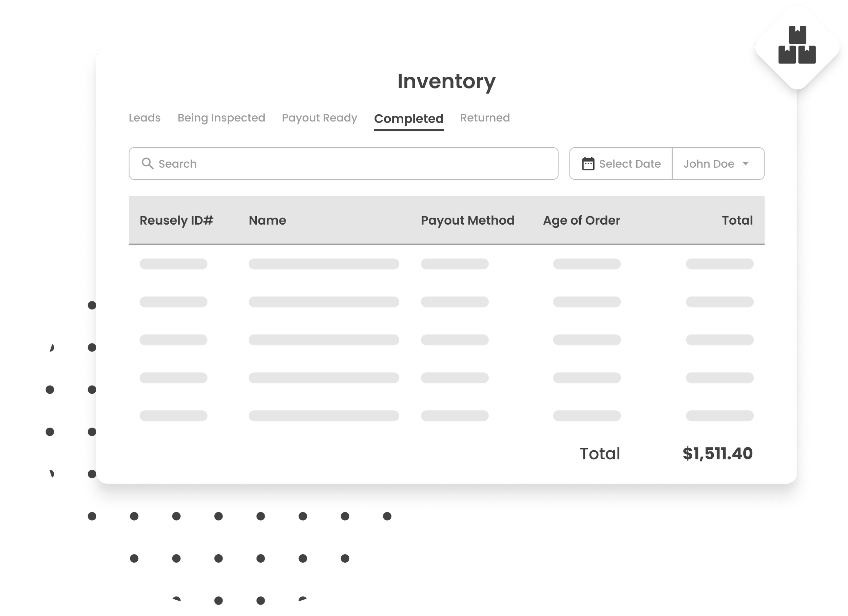Screen dimensions: 848x616
Task: Click the search magnifier icon
Action: point(148,164)
